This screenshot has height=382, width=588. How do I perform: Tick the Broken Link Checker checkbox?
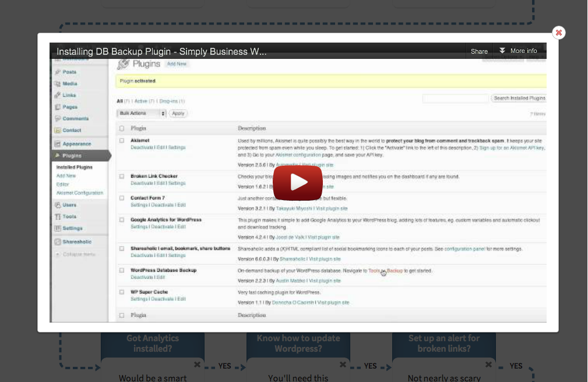point(122,176)
